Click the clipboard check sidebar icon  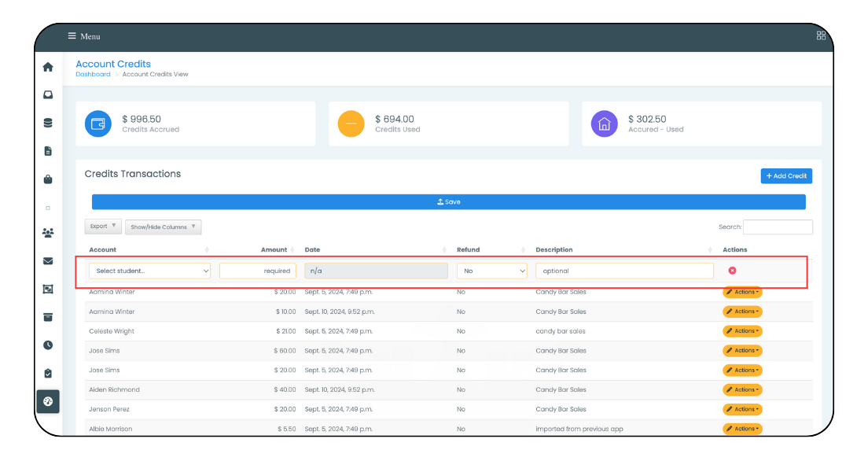click(48, 374)
